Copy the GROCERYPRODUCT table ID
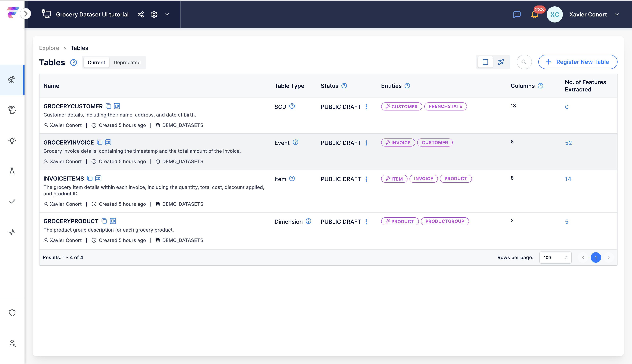The height and width of the screenshot is (364, 632). coord(113,221)
